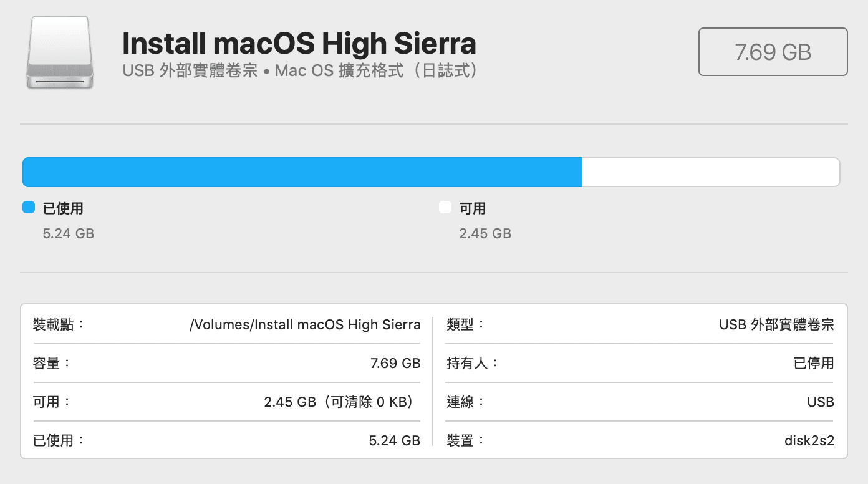This screenshot has width=868, height=484.
Task: Click the blue used portion of storage bar
Action: click(x=302, y=172)
